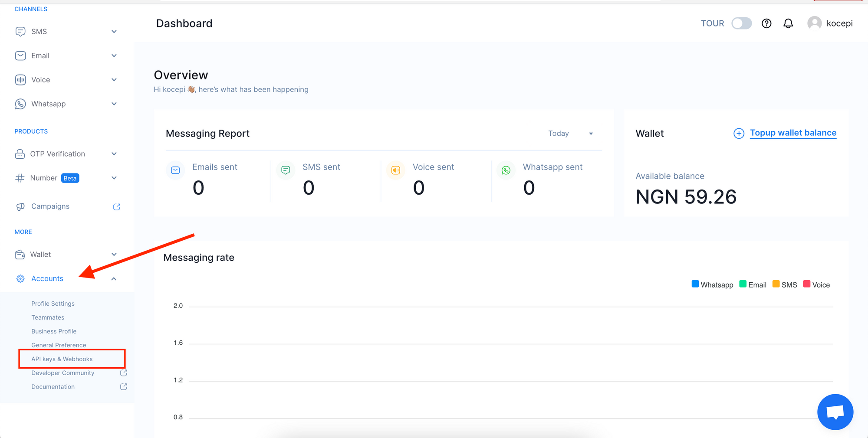Select the Whatsapp channel icon

(x=20, y=104)
